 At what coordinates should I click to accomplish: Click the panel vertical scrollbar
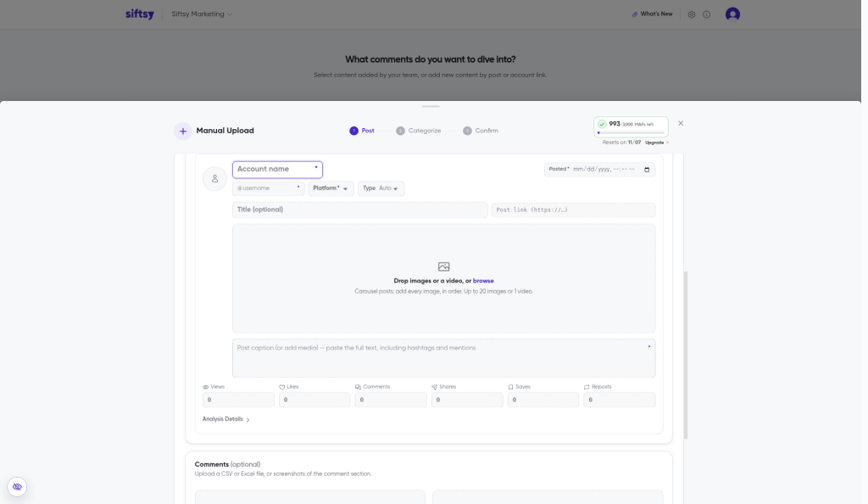(686, 355)
